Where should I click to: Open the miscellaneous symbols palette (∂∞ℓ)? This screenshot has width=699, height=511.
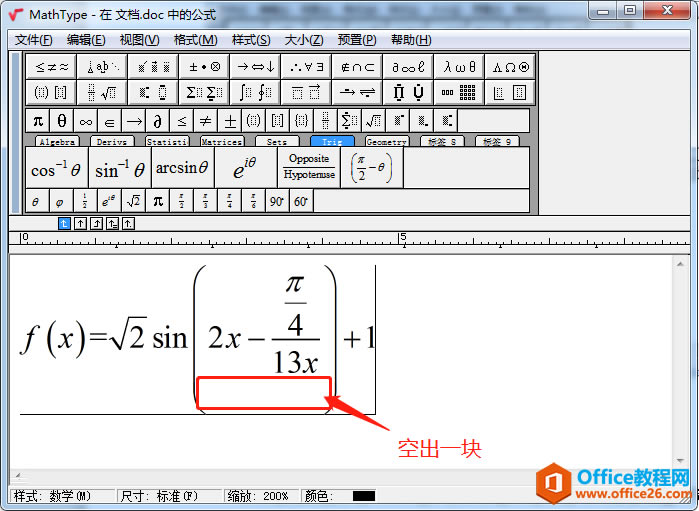(x=408, y=67)
